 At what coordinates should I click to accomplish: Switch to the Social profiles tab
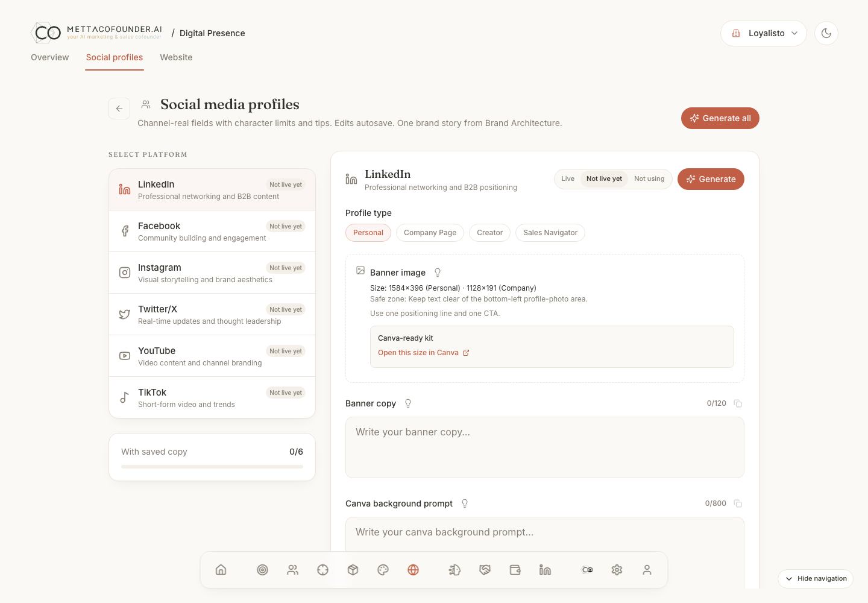115,57
